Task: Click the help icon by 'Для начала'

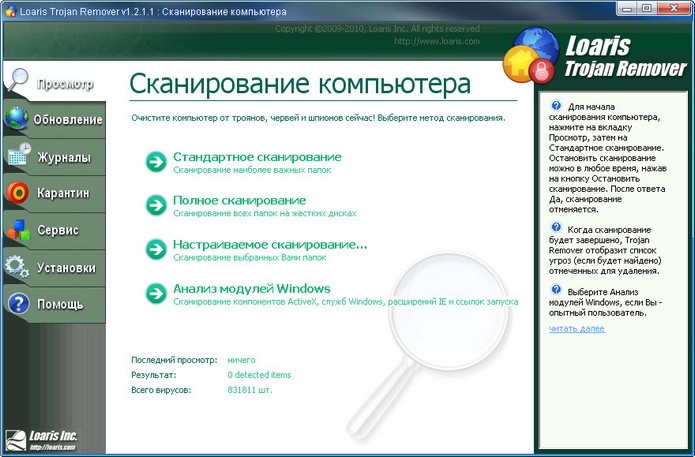Action: pyautogui.click(x=555, y=106)
